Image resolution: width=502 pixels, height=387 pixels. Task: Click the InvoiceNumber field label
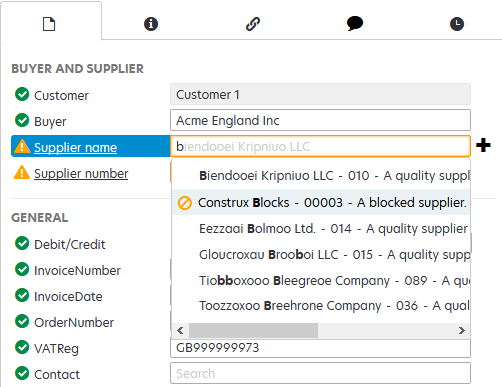[x=77, y=270]
